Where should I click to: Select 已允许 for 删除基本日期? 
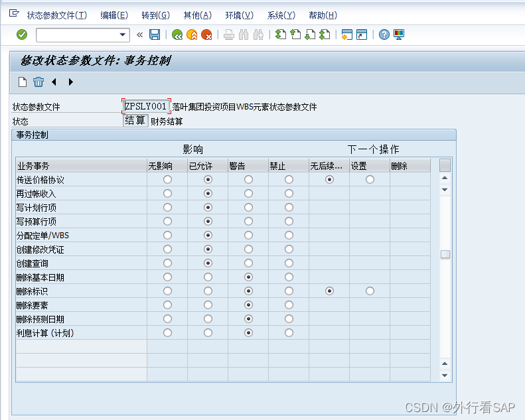pos(208,277)
